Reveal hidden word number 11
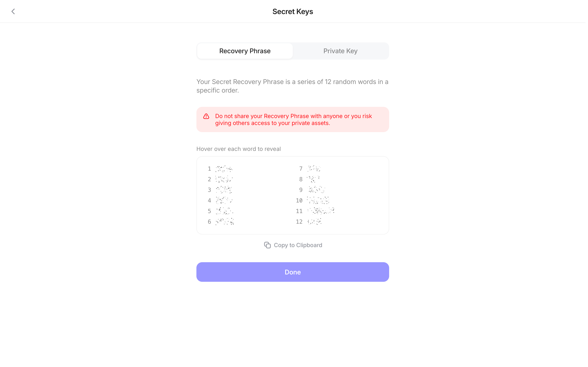 point(322,212)
